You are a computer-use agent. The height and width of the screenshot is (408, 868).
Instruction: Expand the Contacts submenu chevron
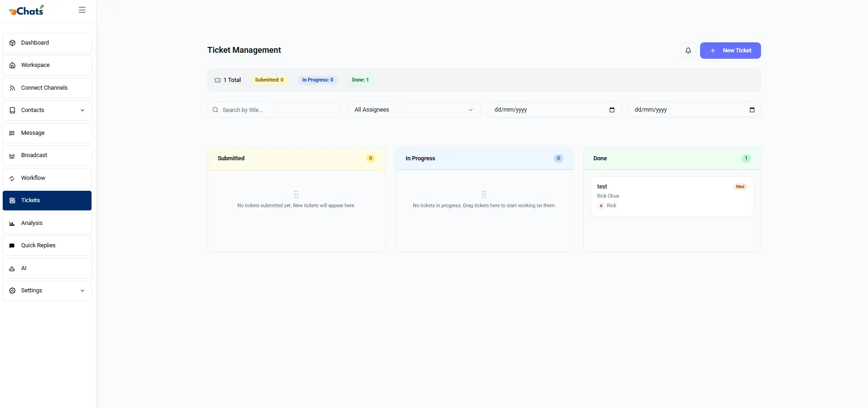click(x=82, y=110)
